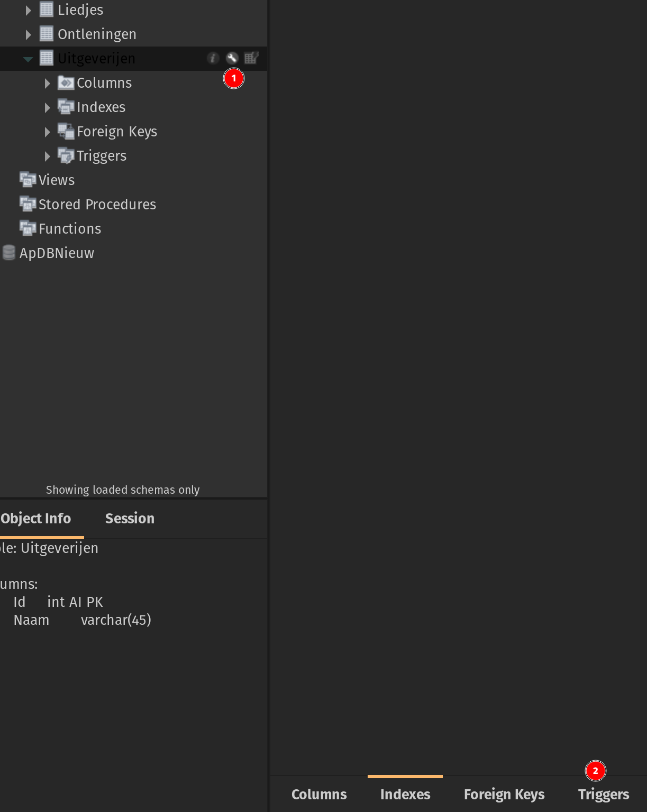This screenshot has width=647, height=812.
Task: Open the table data grid icon for Uitgeverijen
Action: coord(251,58)
